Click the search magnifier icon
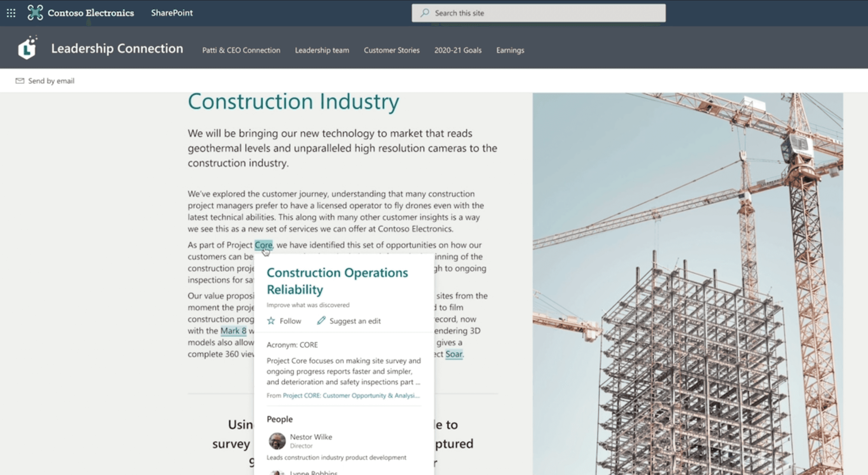 coord(425,13)
